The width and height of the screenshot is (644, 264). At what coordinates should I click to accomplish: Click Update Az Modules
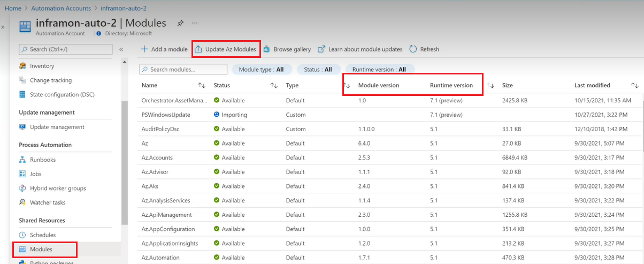point(226,49)
